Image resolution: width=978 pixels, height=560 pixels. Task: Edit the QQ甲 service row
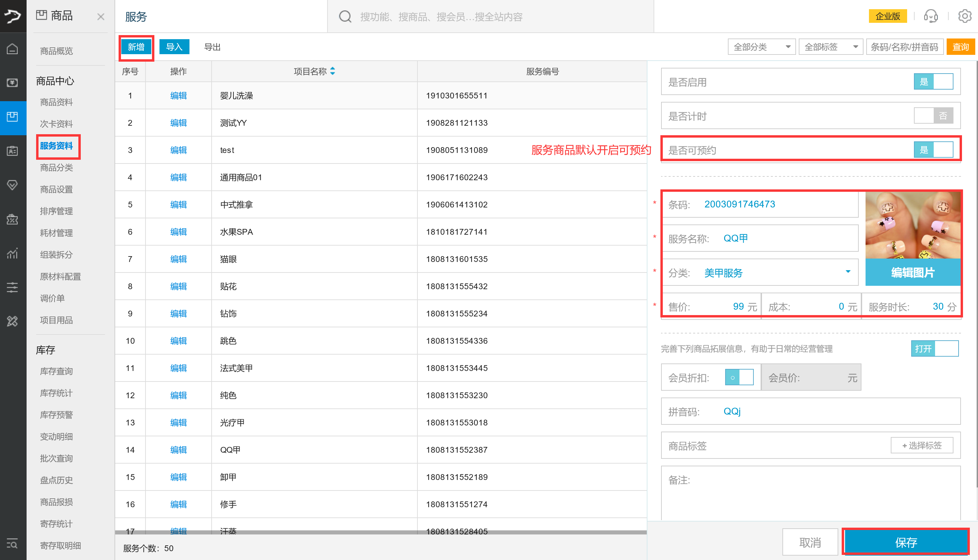pos(178,450)
